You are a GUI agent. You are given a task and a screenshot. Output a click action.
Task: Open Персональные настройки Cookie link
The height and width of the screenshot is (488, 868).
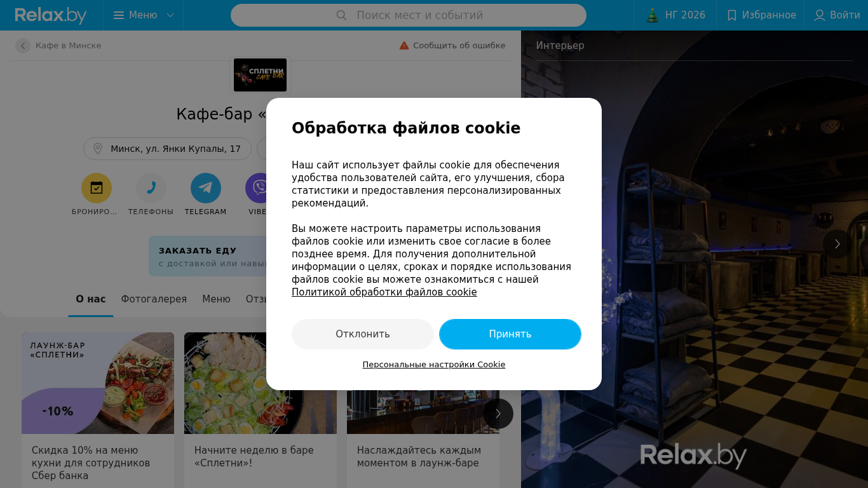[x=434, y=365]
